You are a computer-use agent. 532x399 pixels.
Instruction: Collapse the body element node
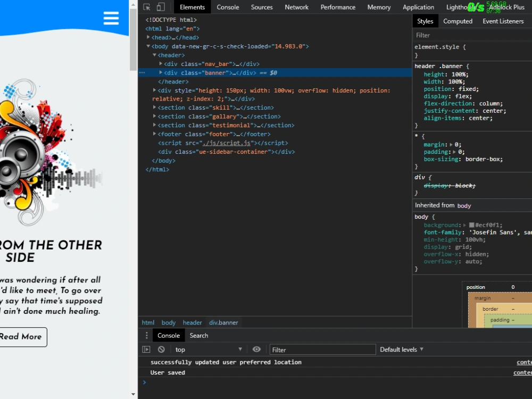pyautogui.click(x=148, y=46)
